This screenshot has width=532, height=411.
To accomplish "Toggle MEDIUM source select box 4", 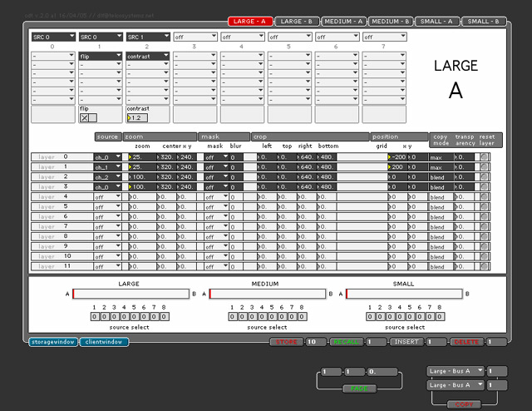I will [x=262, y=317].
